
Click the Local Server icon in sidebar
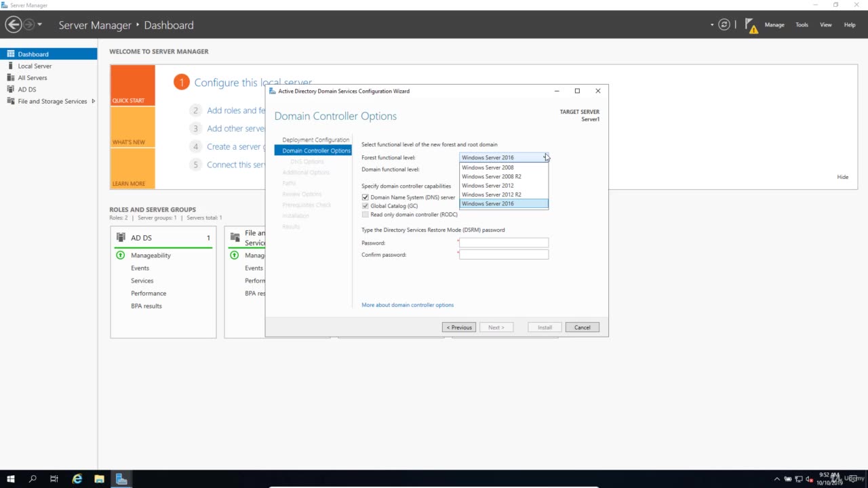(11, 66)
